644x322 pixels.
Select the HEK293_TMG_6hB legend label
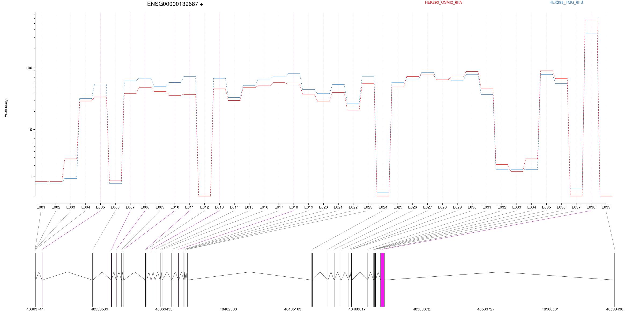[x=566, y=2]
